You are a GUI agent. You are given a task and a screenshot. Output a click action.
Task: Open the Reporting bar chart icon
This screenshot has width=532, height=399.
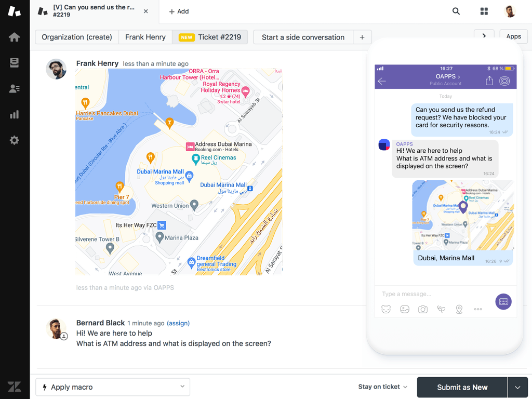tap(15, 115)
